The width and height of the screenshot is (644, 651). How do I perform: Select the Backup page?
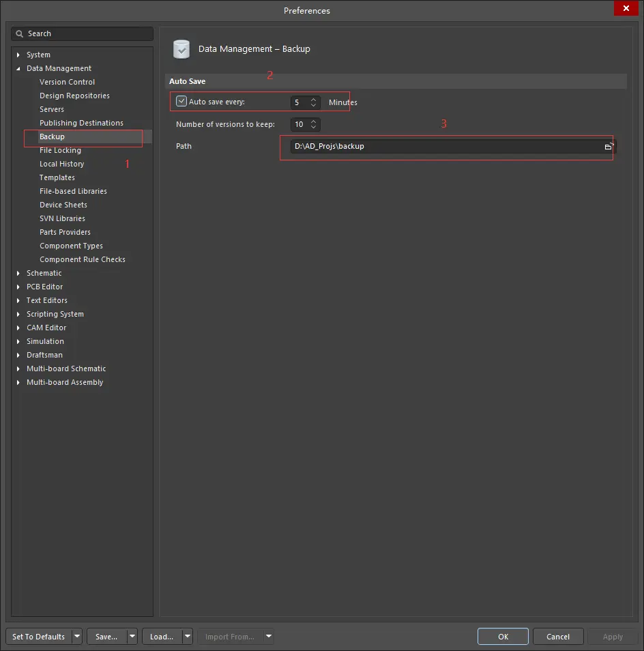pos(53,137)
